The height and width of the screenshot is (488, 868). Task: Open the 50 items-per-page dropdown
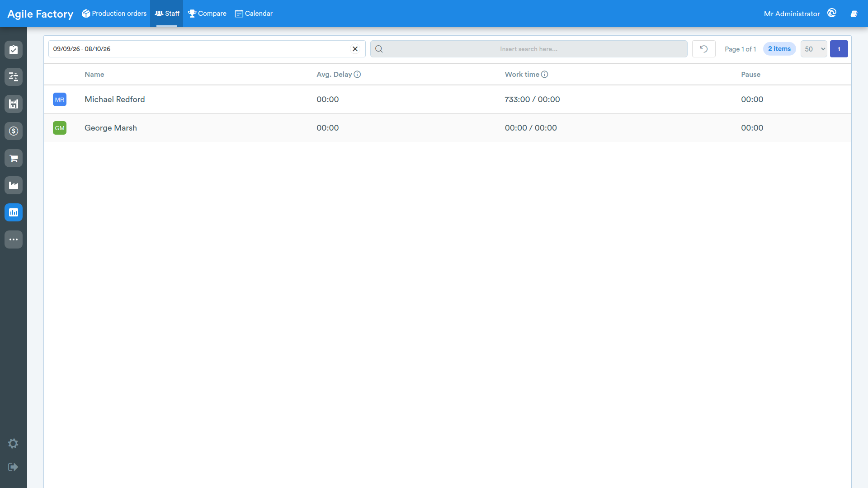tap(814, 49)
